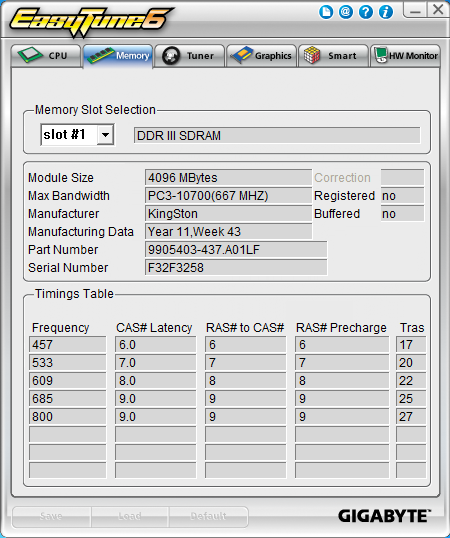The height and width of the screenshot is (538, 450).
Task: Click the @ email icon
Action: 346,12
